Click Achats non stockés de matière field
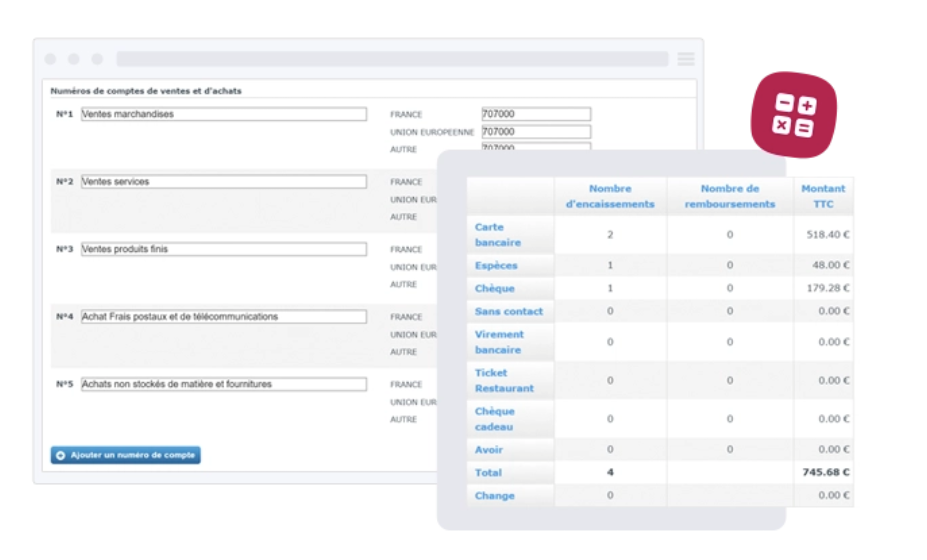927x560 pixels. coord(223,384)
